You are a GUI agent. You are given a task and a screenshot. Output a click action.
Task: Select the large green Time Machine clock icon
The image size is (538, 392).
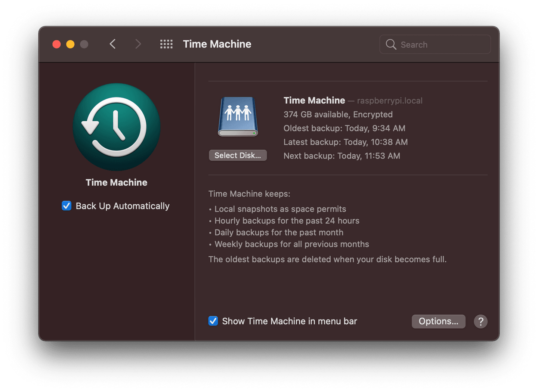tap(116, 127)
